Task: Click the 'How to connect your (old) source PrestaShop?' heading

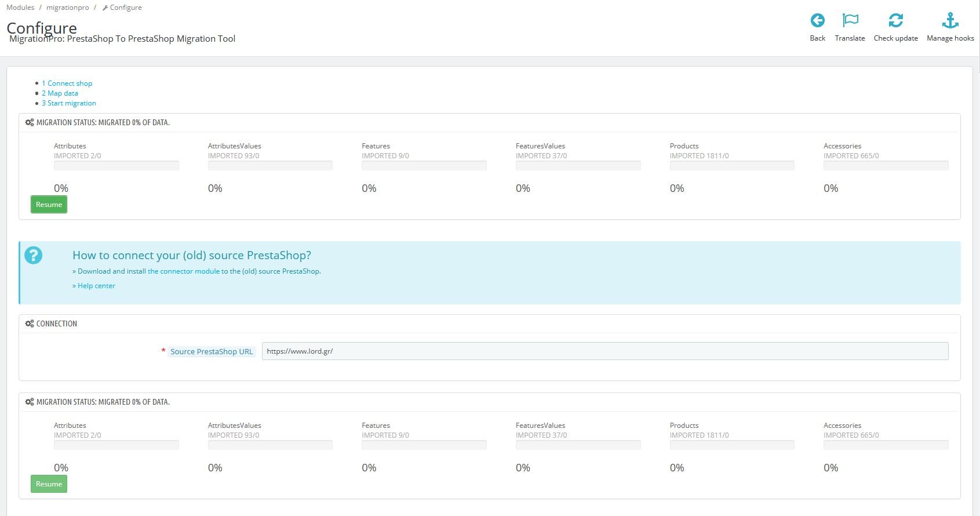Action: [x=192, y=255]
